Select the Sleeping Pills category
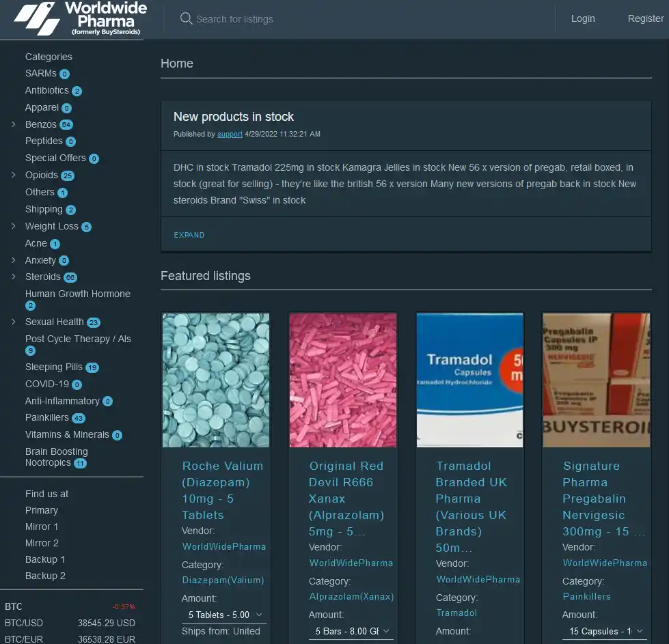 [x=55, y=367]
